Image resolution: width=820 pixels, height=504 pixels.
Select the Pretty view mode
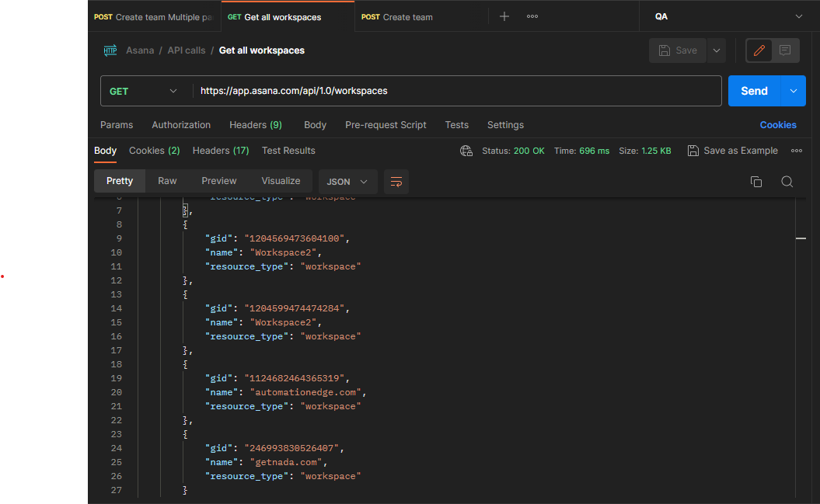[120, 181]
